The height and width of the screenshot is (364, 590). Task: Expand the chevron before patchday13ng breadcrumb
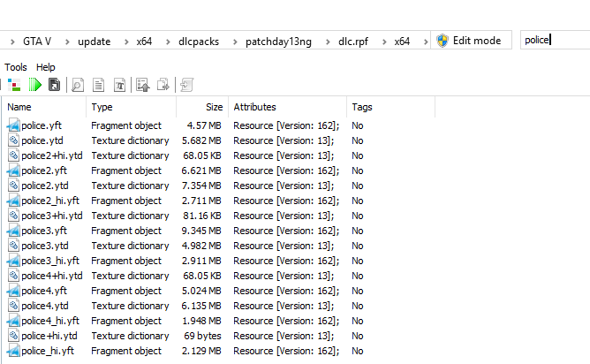tap(235, 42)
